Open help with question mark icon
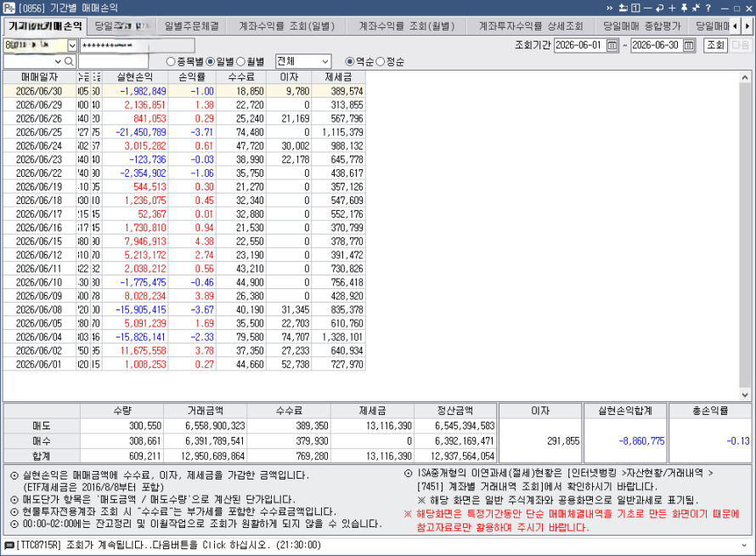This screenshot has height=556, width=756. (708, 8)
